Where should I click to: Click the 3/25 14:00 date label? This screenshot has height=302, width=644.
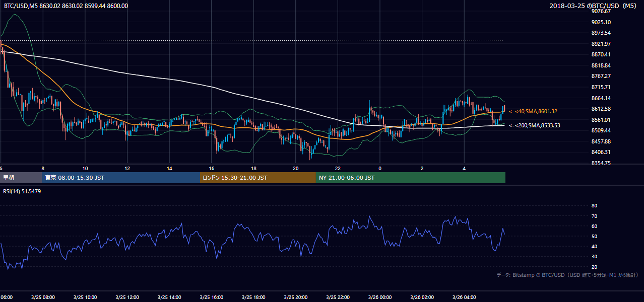click(x=169, y=297)
